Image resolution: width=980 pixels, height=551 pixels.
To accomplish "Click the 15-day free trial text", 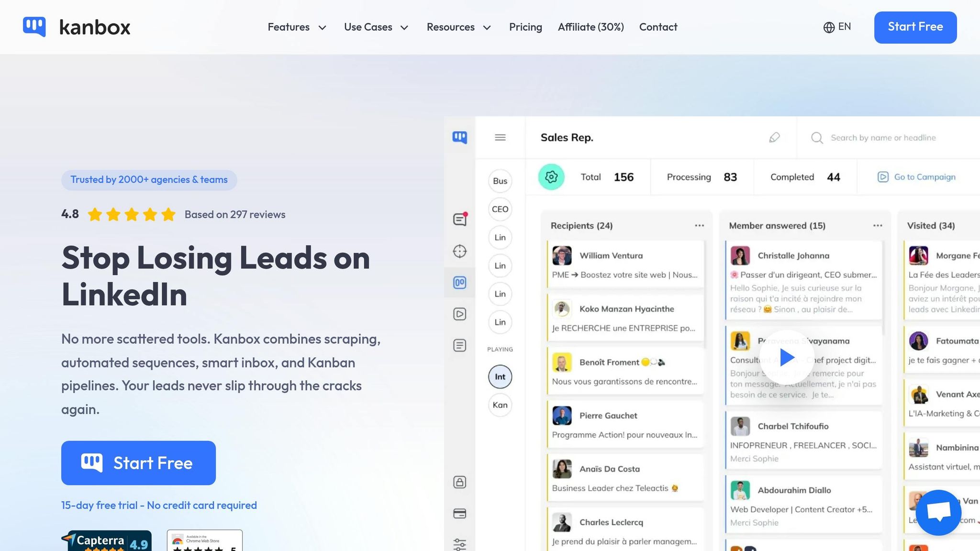I will 159,506.
